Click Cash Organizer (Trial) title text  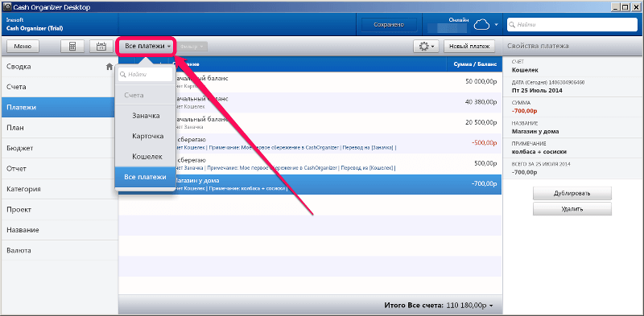(x=35, y=29)
